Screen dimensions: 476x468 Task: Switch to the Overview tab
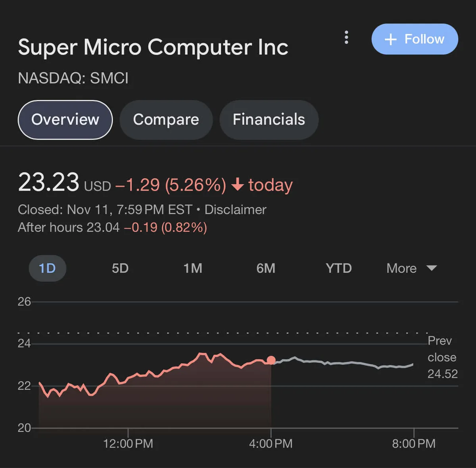click(x=65, y=120)
